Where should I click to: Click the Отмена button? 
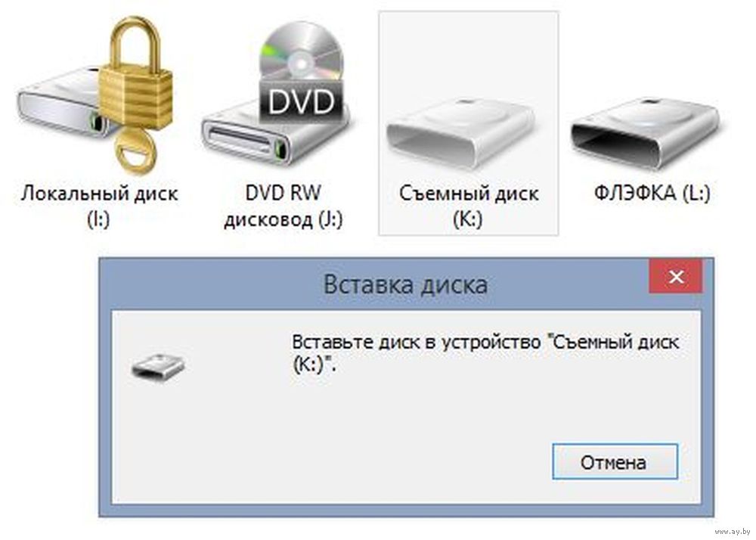[x=615, y=462]
